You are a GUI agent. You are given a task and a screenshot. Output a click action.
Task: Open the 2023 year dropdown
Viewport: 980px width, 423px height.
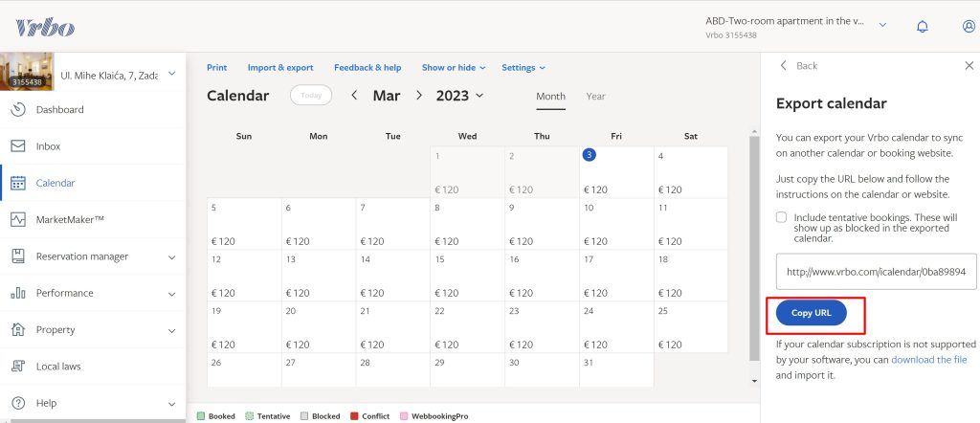459,96
